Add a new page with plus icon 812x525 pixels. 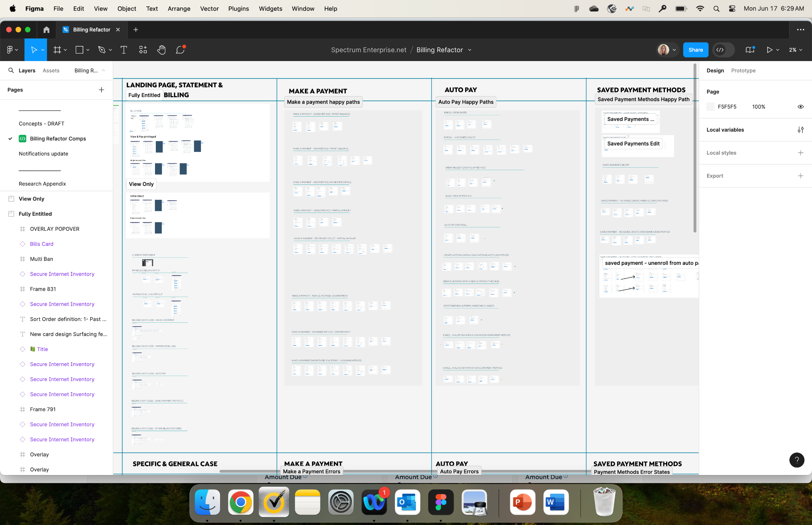click(x=101, y=90)
